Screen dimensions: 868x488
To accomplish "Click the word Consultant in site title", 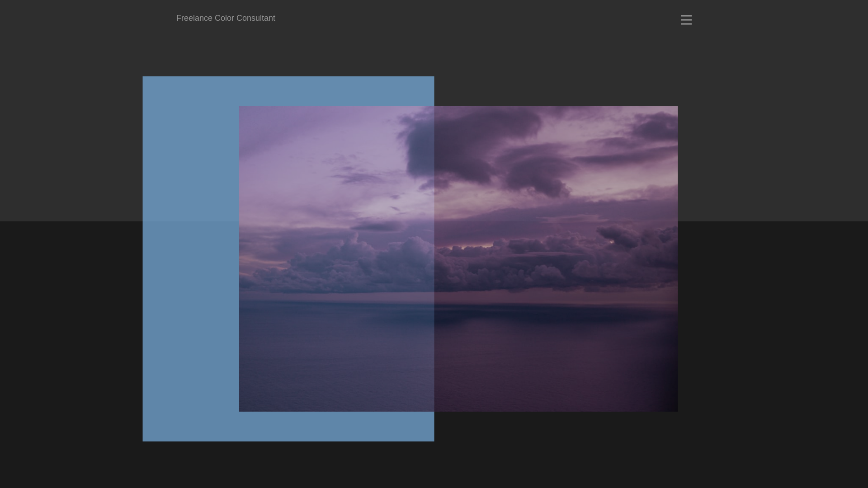I will (255, 18).
